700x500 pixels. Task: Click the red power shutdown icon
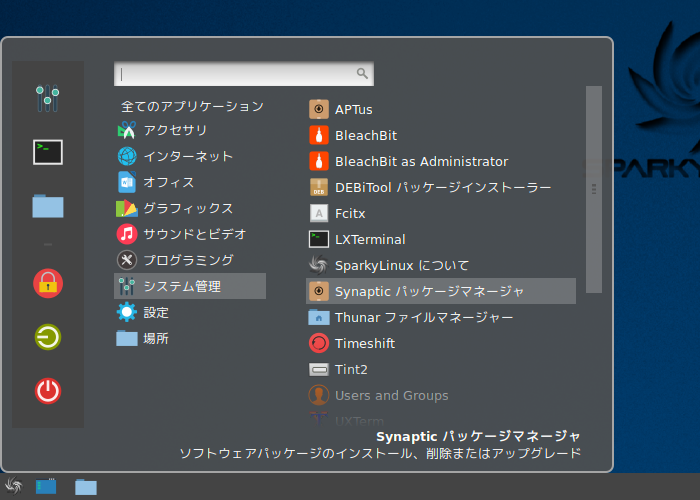tap(48, 391)
